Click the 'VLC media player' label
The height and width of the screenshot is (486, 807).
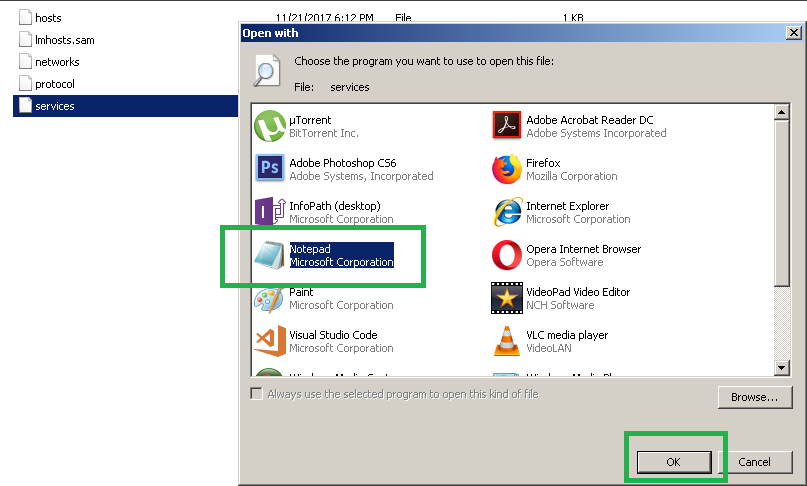tap(567, 335)
